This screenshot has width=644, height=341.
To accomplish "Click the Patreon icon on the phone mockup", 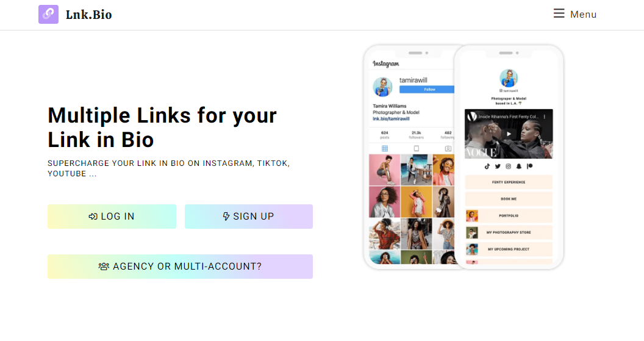I will 530,167.
